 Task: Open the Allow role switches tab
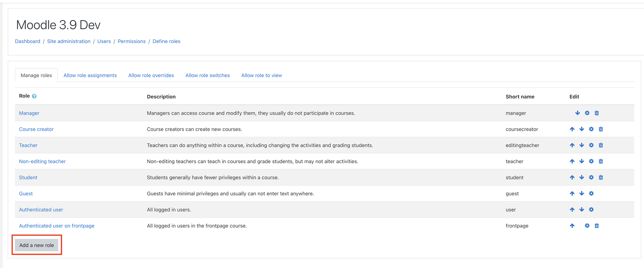click(x=208, y=75)
